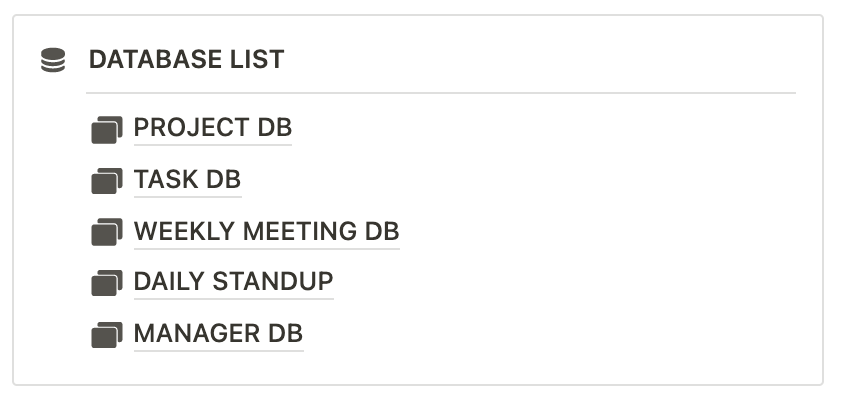Select the WEEKLY MEETING DB page icon

coord(106,232)
